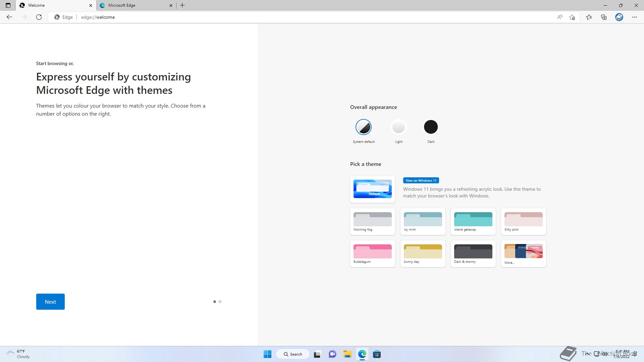Open Microsoft Store from taskbar
This screenshot has height=362, width=644.
[x=377, y=354]
